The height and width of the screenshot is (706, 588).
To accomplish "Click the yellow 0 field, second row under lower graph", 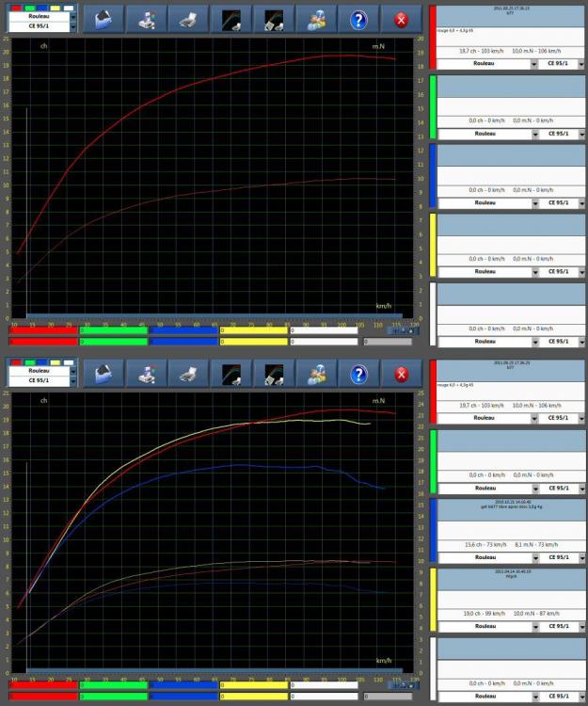I will click(x=253, y=696).
